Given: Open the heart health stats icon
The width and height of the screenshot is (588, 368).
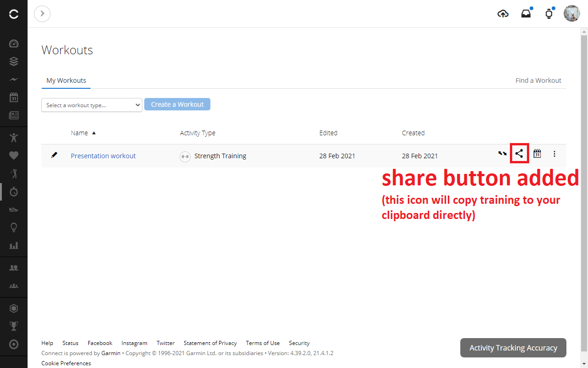Looking at the screenshot, I should coord(14,155).
